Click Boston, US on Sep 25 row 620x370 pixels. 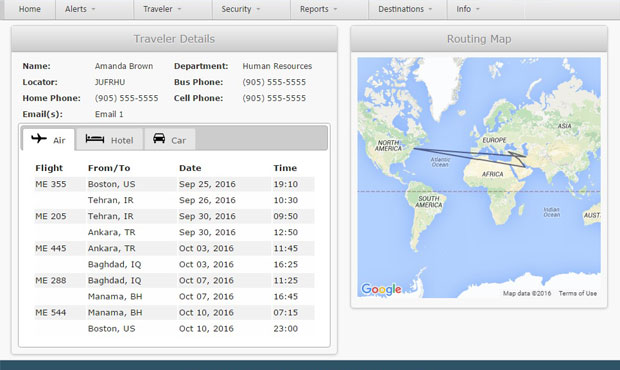pyautogui.click(x=112, y=184)
